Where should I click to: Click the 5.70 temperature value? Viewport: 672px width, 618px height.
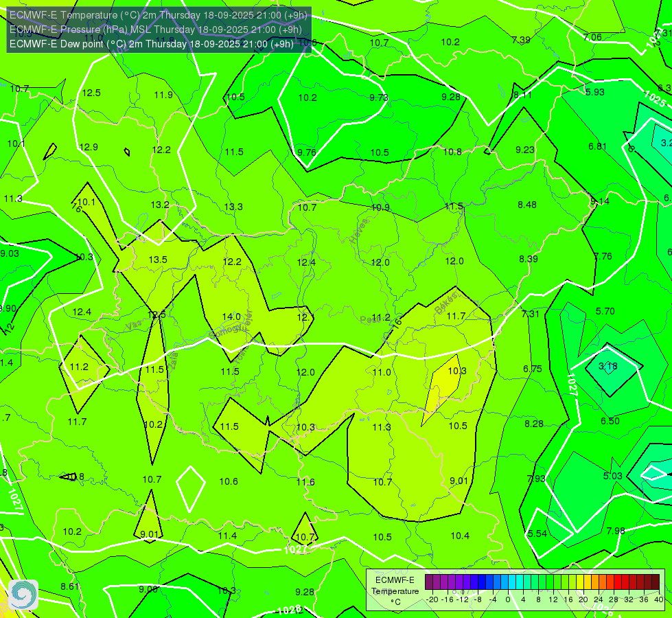coord(605,311)
